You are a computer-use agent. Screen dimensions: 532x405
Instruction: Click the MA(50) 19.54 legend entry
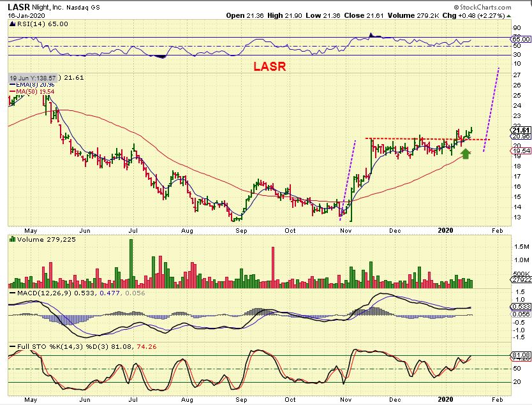[x=33, y=92]
